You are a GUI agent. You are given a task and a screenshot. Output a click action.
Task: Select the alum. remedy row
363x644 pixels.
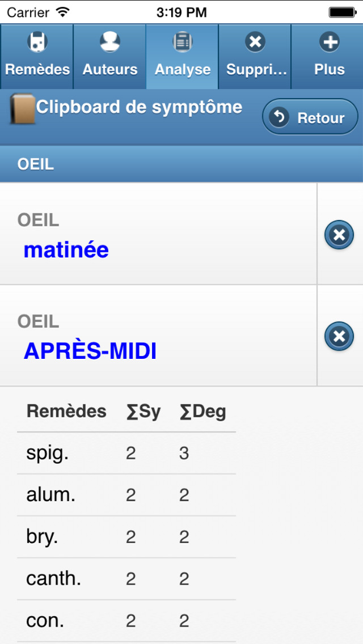[126, 495]
